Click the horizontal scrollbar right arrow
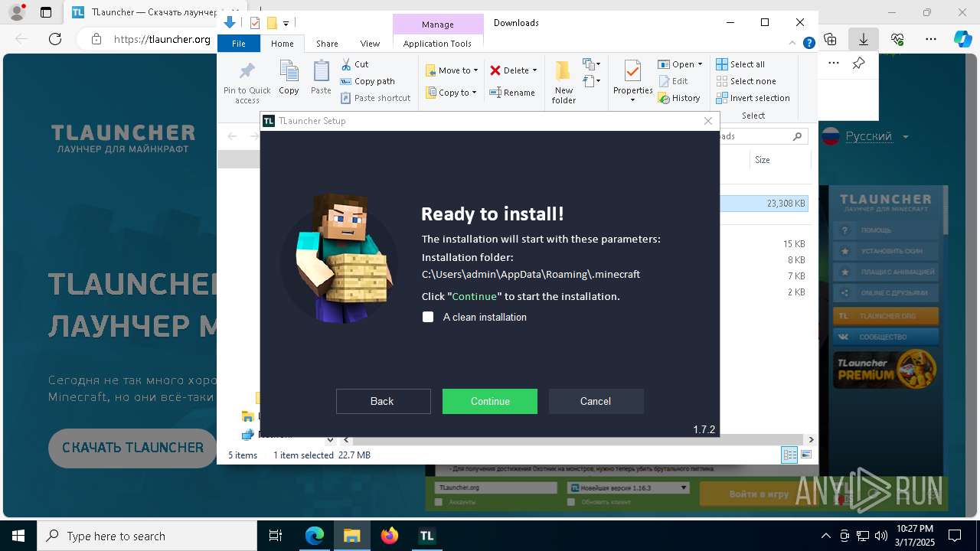Image resolution: width=980 pixels, height=551 pixels. (811, 440)
